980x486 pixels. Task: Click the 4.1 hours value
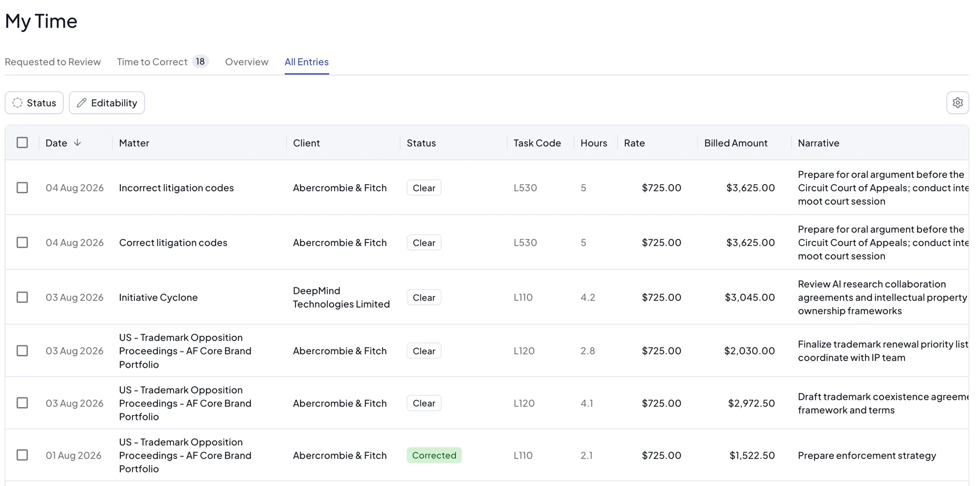pyautogui.click(x=587, y=403)
